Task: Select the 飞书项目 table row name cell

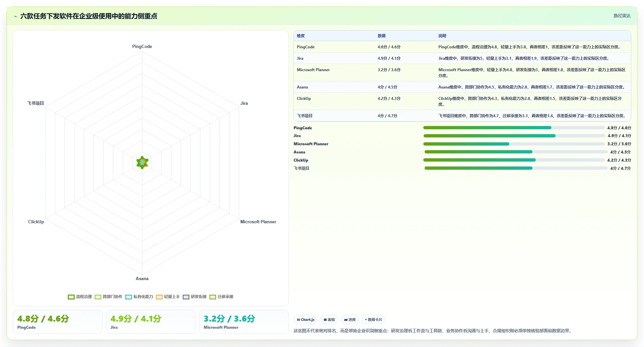Action: click(334, 116)
